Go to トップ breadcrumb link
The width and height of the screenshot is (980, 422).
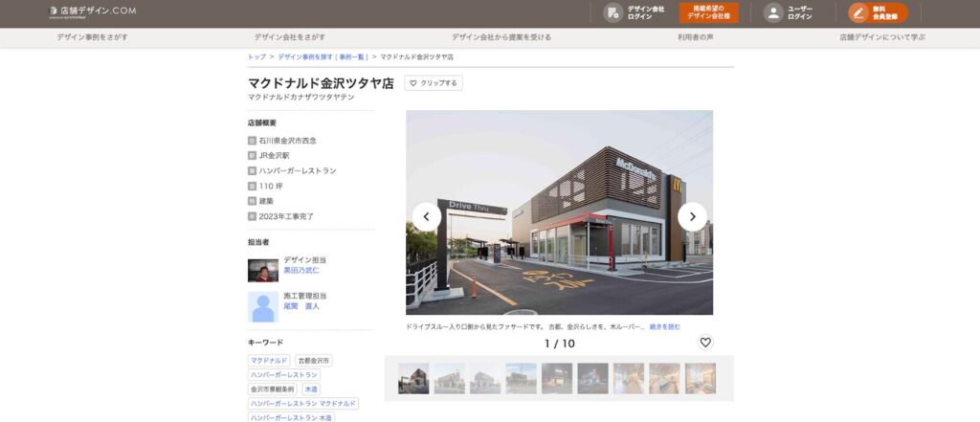point(256,56)
